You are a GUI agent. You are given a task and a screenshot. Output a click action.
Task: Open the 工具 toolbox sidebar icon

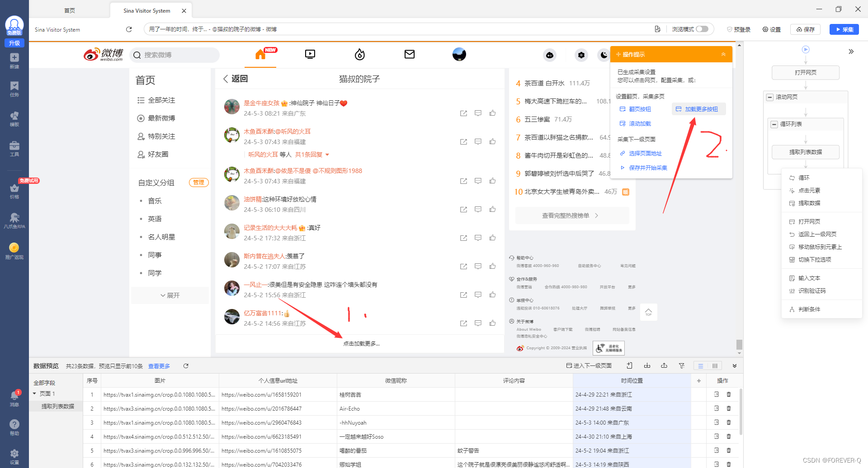[x=14, y=149]
